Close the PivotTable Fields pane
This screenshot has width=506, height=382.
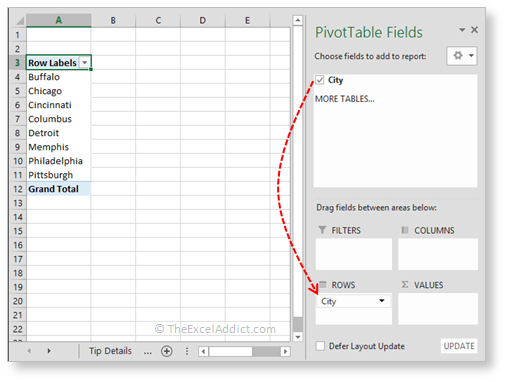[474, 30]
